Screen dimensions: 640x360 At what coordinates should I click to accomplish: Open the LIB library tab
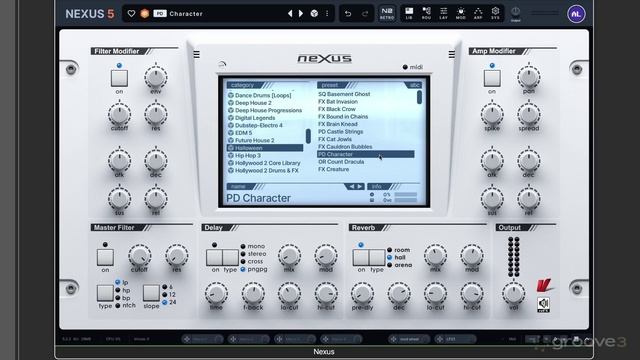[409, 13]
